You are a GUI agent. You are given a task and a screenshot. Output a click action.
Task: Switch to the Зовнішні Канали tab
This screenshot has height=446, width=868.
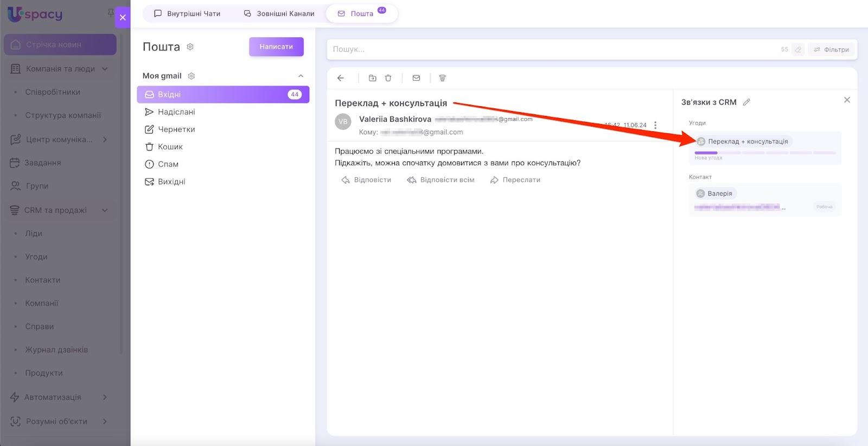[x=279, y=14]
